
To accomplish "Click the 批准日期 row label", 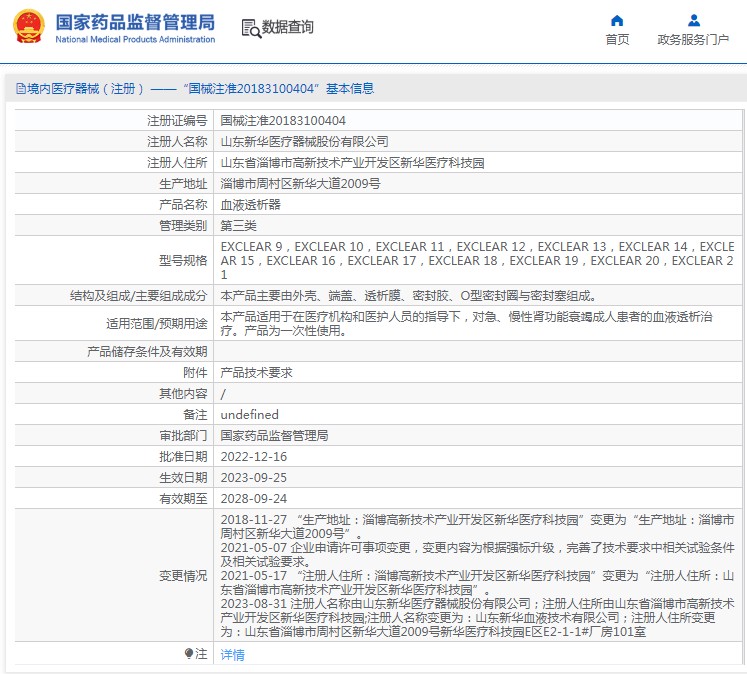I will (183, 456).
